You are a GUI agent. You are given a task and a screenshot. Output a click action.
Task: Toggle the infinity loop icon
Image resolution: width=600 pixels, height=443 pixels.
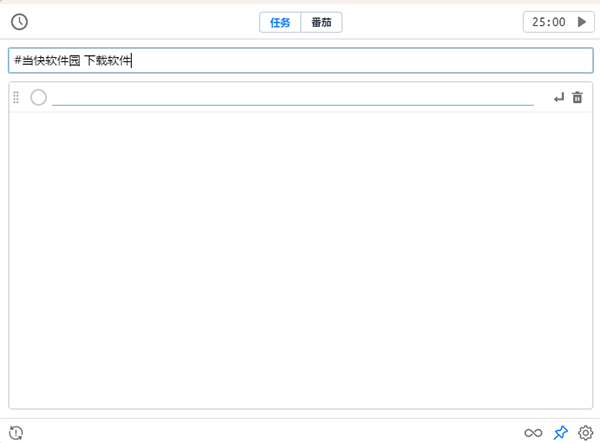click(x=534, y=432)
